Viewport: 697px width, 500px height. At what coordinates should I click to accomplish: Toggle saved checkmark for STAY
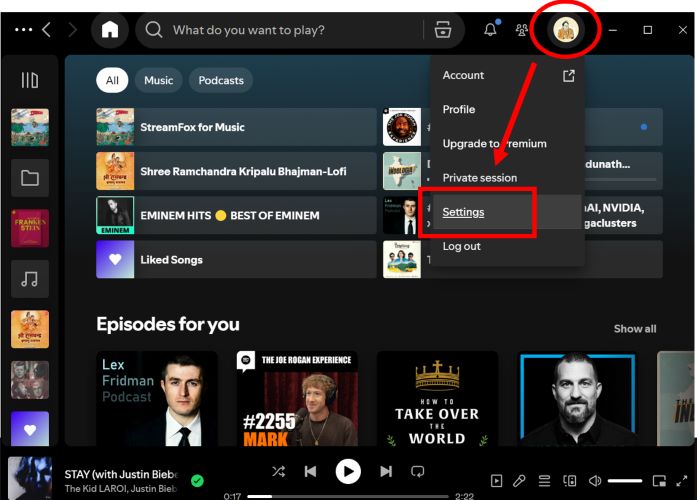(197, 480)
